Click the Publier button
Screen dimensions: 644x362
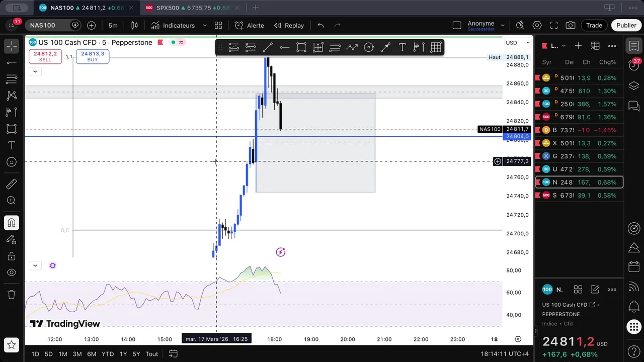(626, 25)
